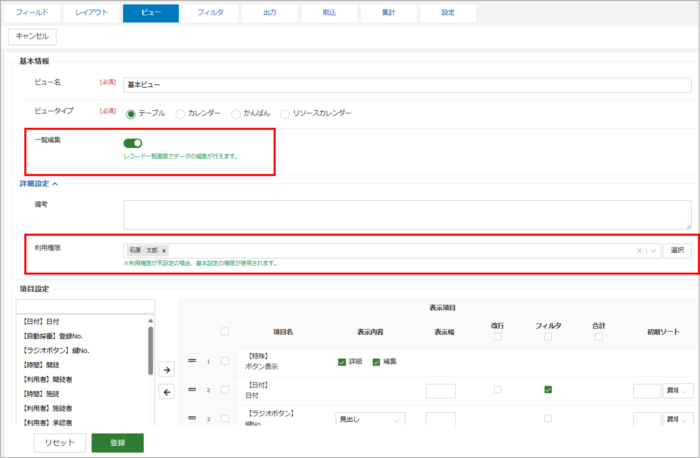Switch to the 集計 tab

click(388, 13)
